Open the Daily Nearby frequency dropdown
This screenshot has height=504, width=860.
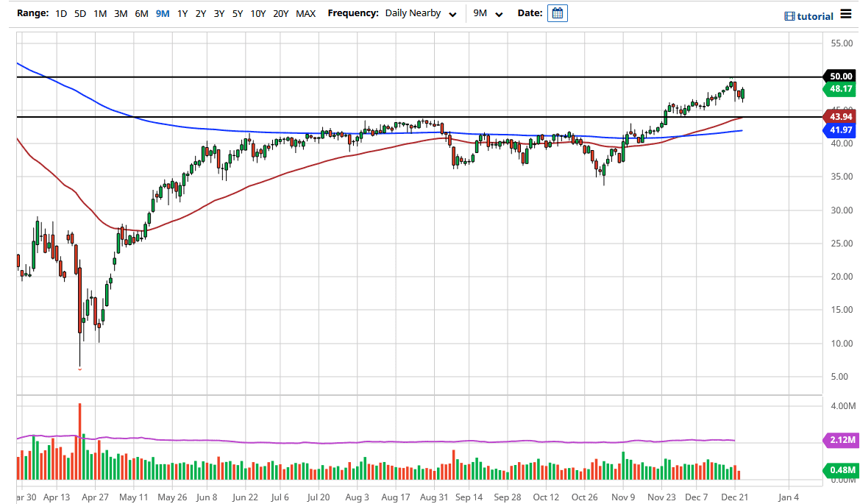413,13
